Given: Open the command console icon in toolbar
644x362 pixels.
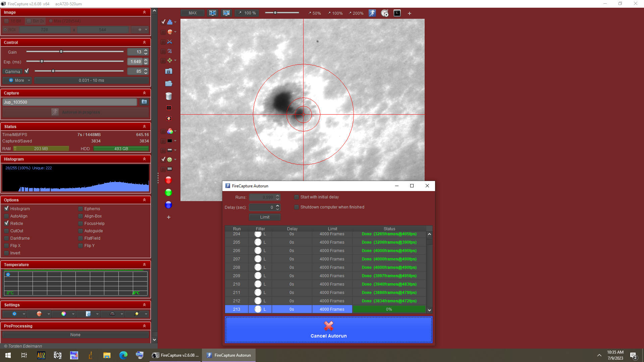Looking at the screenshot, I should (397, 13).
